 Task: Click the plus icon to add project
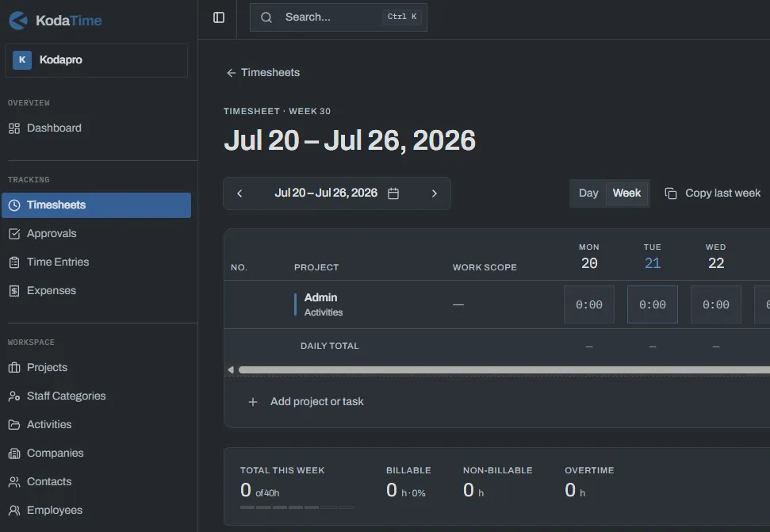[252, 402]
